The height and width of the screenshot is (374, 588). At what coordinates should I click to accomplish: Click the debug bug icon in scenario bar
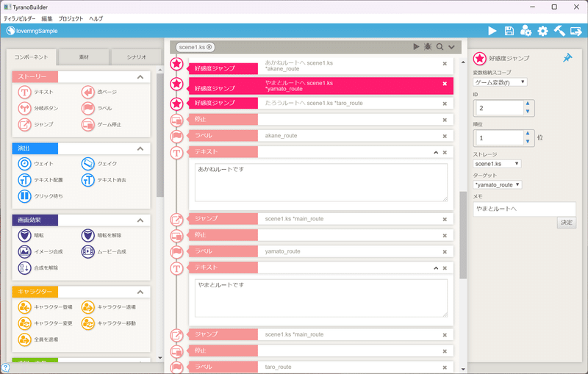click(x=428, y=47)
